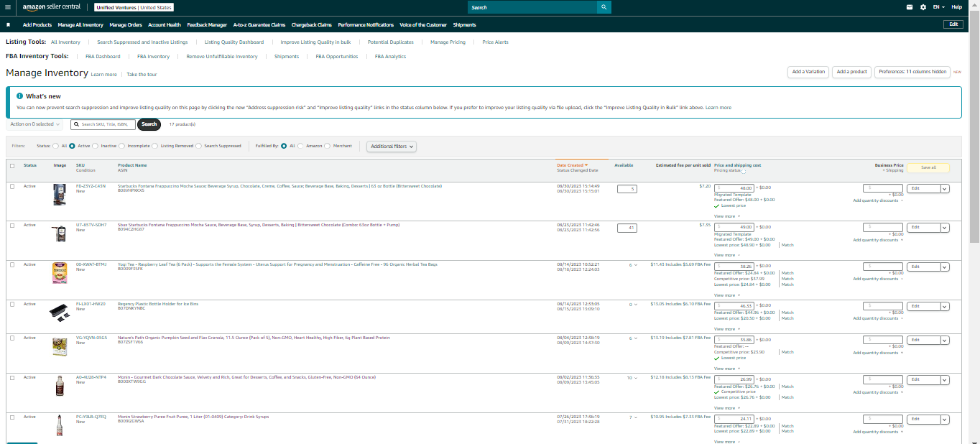Click the top Search bar field
The image size is (980, 444).
click(532, 7)
